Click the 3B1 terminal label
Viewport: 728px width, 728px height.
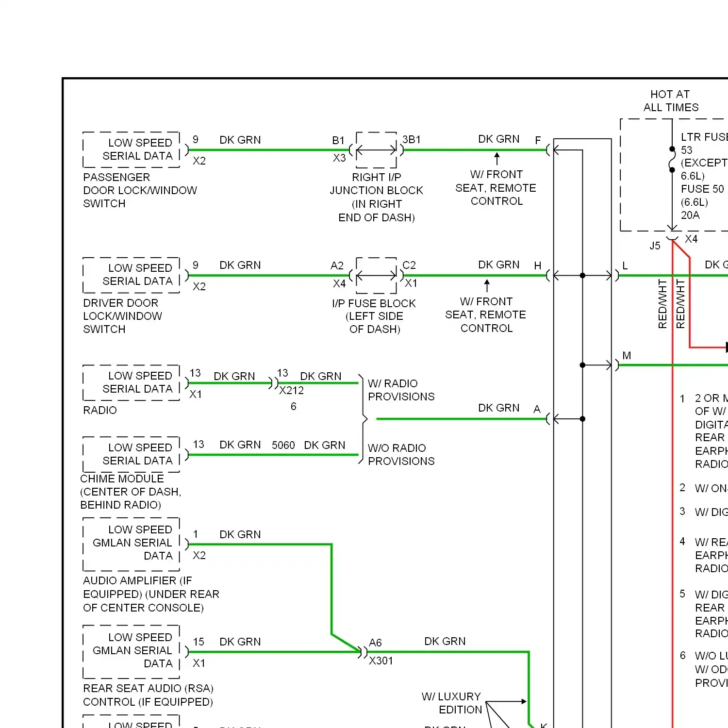412,140
